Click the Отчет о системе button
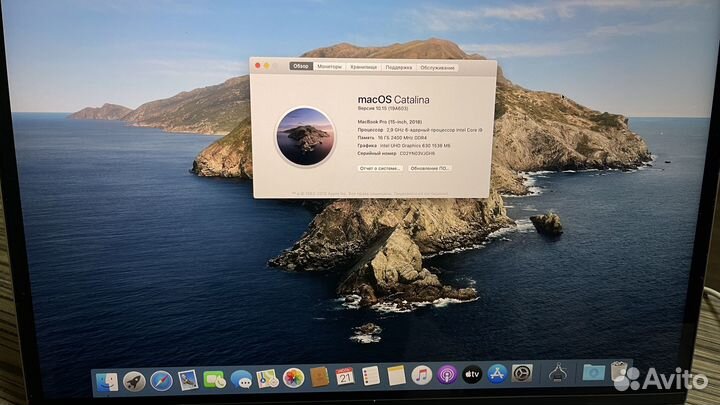Viewport: 720px width, 405px height. [380, 169]
